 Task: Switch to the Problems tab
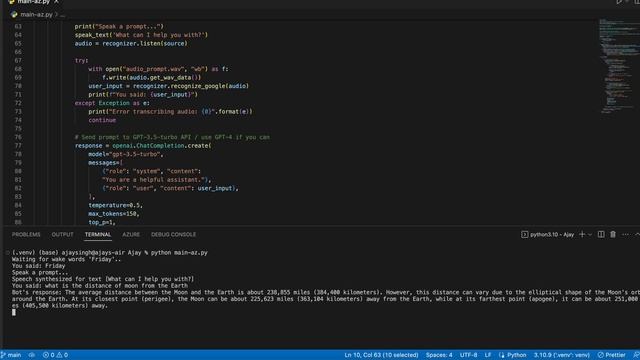(26, 235)
